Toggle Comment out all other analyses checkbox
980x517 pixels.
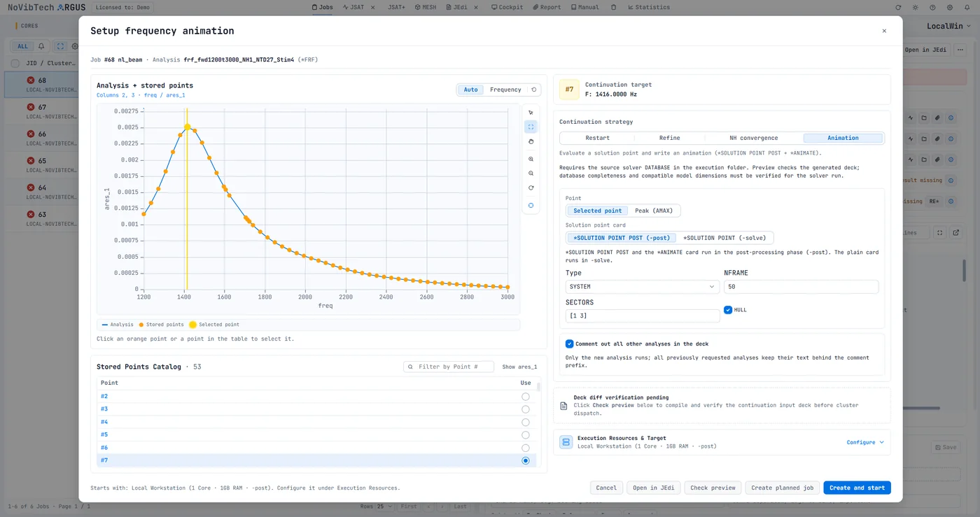coord(569,344)
